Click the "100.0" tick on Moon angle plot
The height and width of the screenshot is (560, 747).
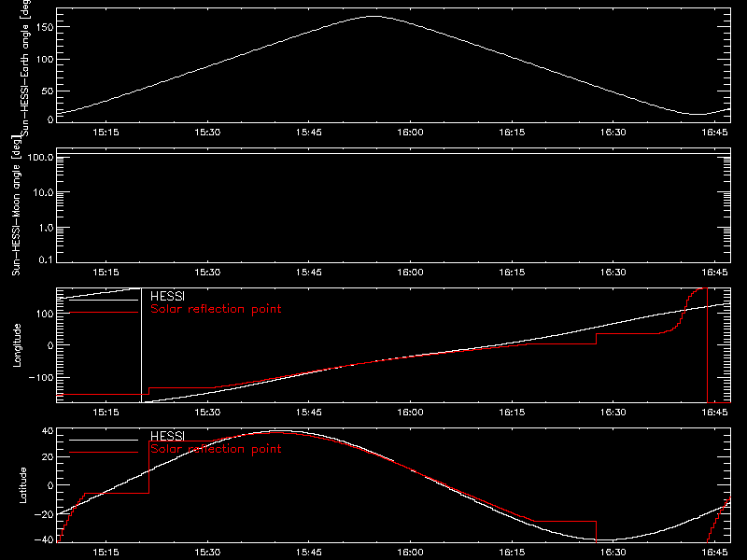[x=40, y=157]
